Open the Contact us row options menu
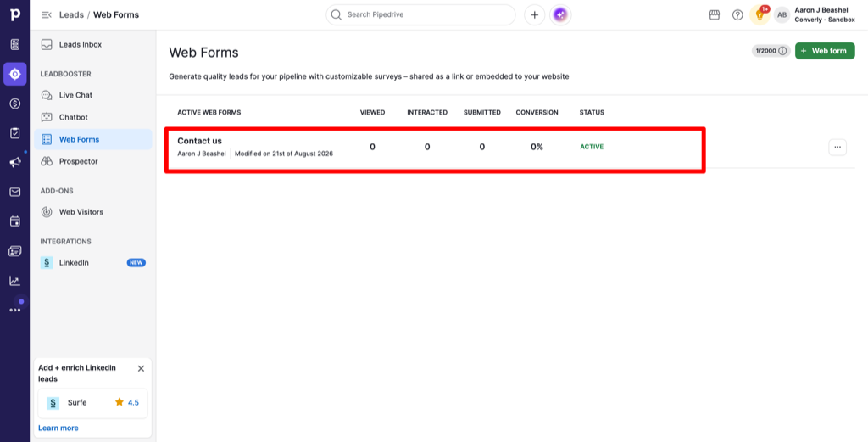Image resolution: width=868 pixels, height=442 pixels. click(837, 147)
